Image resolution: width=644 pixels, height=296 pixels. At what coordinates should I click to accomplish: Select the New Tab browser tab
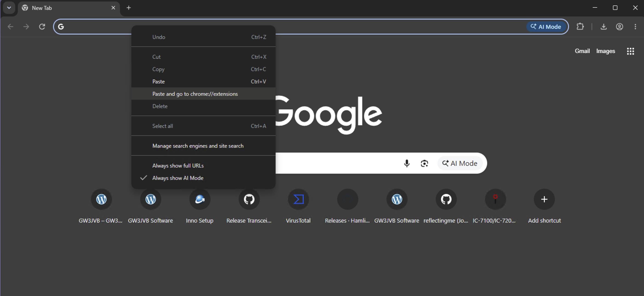click(69, 8)
